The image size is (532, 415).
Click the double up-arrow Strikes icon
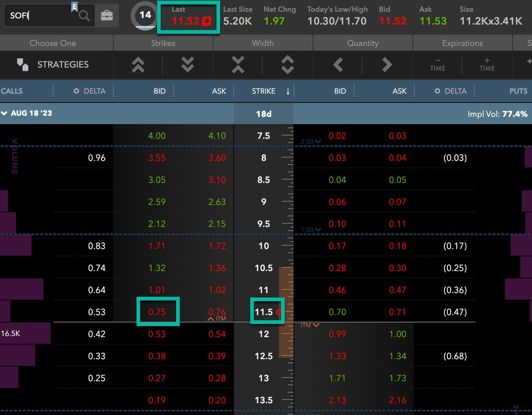coord(138,65)
